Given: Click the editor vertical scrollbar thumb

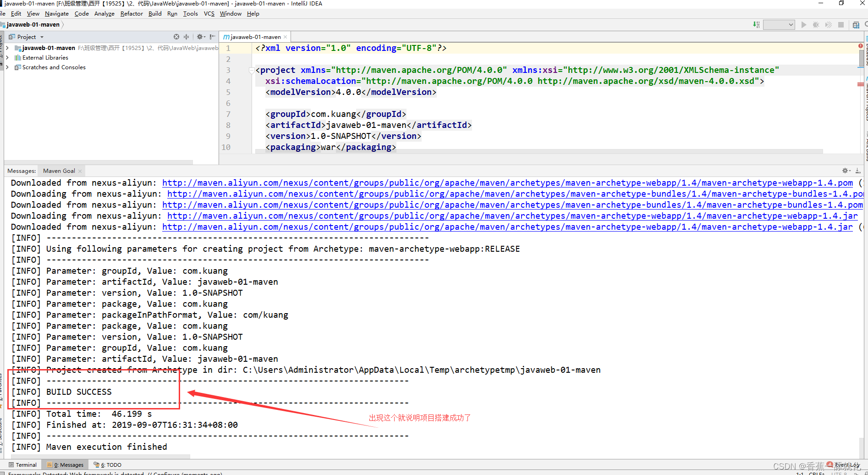Looking at the screenshot, I should 862,58.
